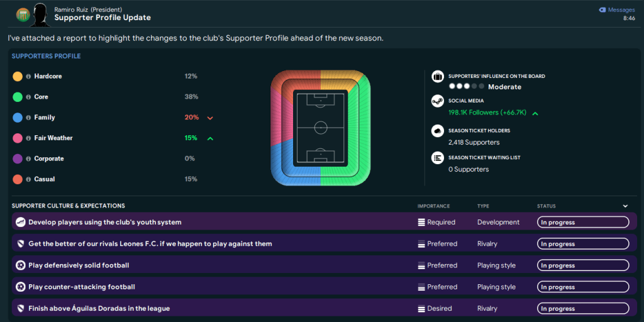Click the season ticket waiting list icon
Image resolution: width=644 pixels, height=322 pixels.
coord(438,158)
